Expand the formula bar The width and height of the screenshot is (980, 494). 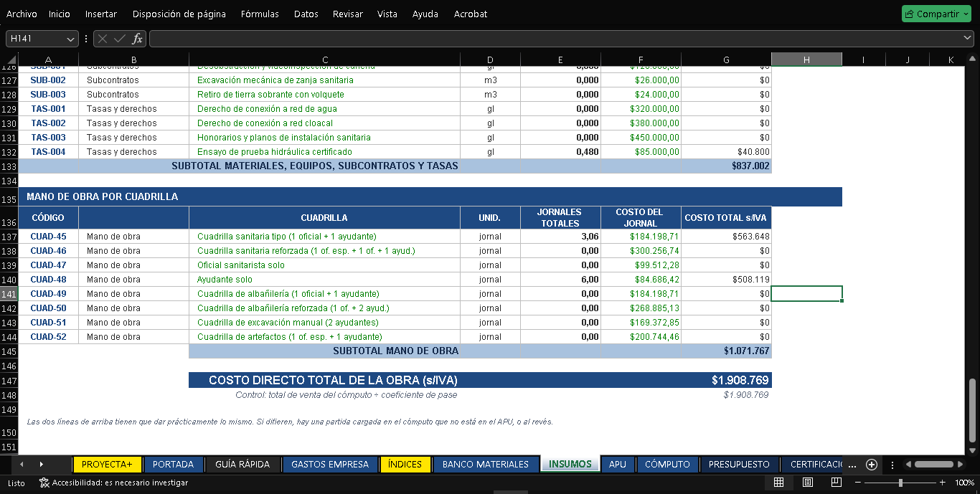(x=967, y=38)
